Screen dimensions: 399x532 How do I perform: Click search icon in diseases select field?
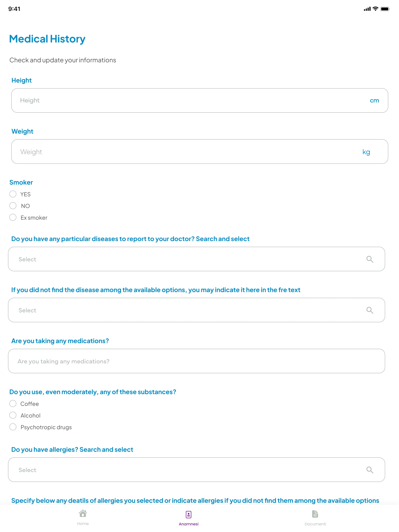(x=370, y=259)
